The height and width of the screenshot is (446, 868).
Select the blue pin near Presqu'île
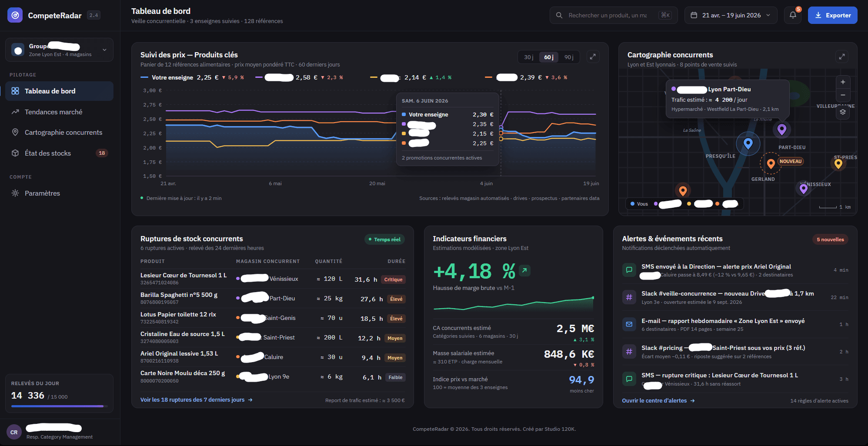point(748,143)
